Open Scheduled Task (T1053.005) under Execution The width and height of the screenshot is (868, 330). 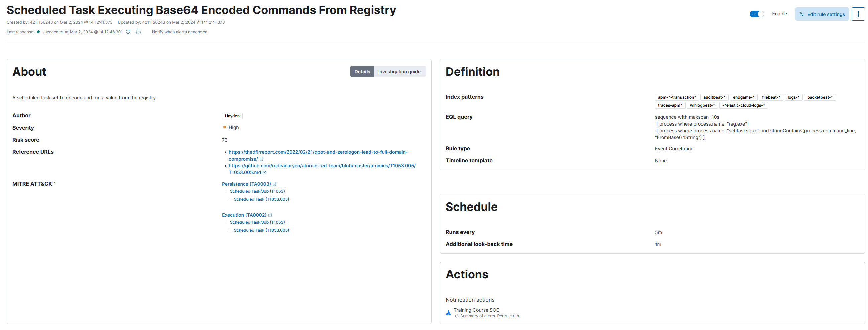point(261,230)
